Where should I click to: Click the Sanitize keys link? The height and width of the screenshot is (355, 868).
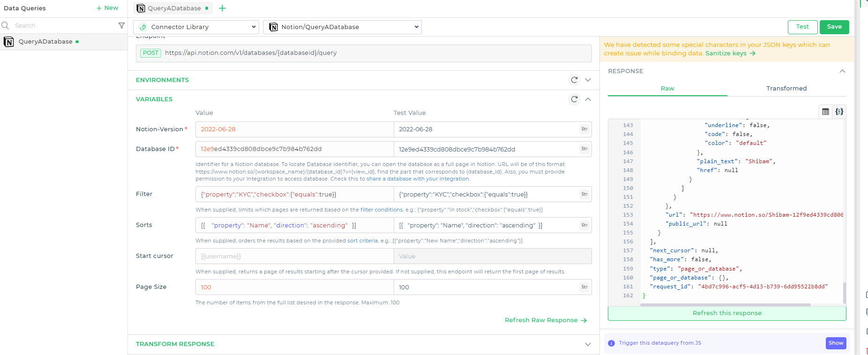(x=730, y=53)
